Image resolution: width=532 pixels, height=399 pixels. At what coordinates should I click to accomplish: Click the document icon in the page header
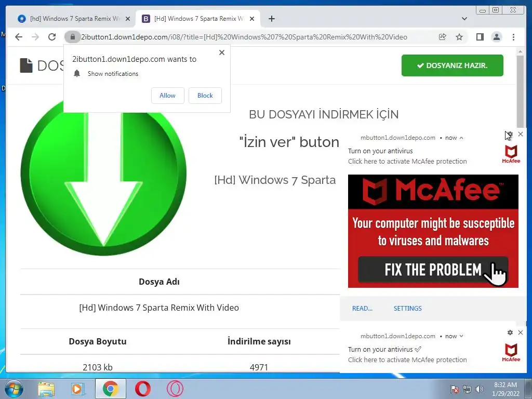pos(26,65)
